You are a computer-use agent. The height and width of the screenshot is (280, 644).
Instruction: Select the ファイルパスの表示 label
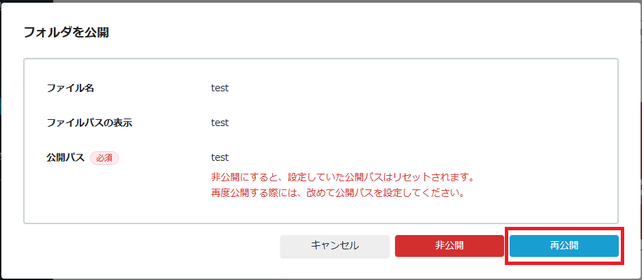(x=89, y=123)
